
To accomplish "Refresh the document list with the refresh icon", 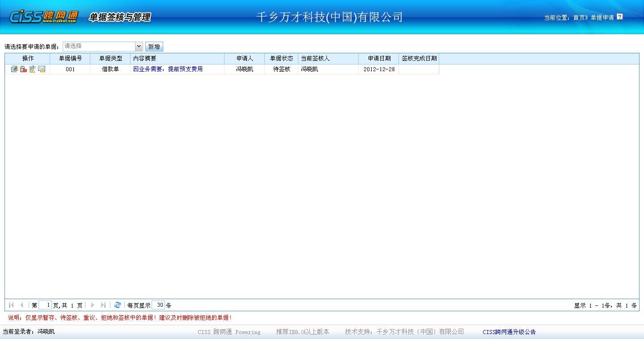I will (118, 305).
